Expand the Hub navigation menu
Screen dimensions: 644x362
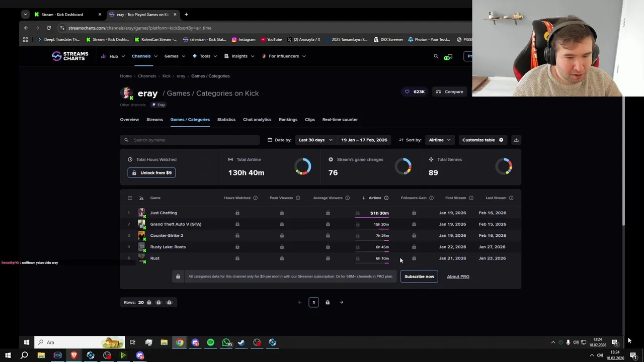[x=113, y=56]
